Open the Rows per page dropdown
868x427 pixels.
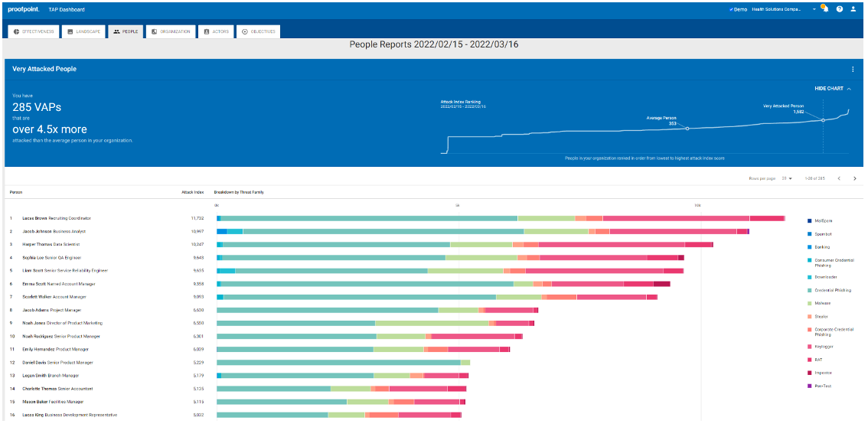pyautogui.click(x=787, y=178)
